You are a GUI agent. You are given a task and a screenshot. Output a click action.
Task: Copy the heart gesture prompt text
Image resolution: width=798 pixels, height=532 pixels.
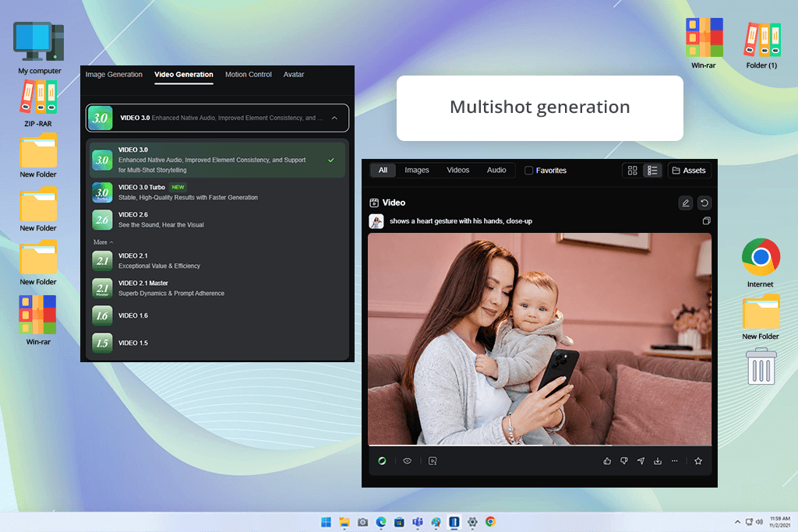click(x=706, y=220)
